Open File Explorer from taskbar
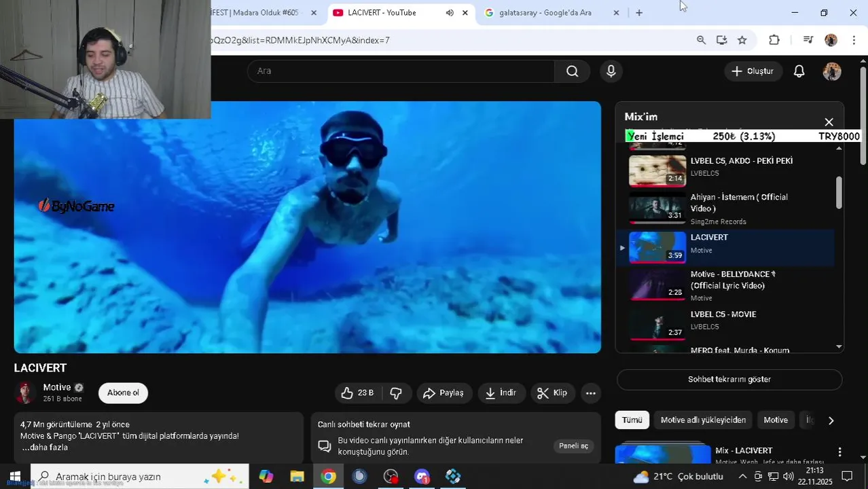Image resolution: width=868 pixels, height=489 pixels. 297,477
